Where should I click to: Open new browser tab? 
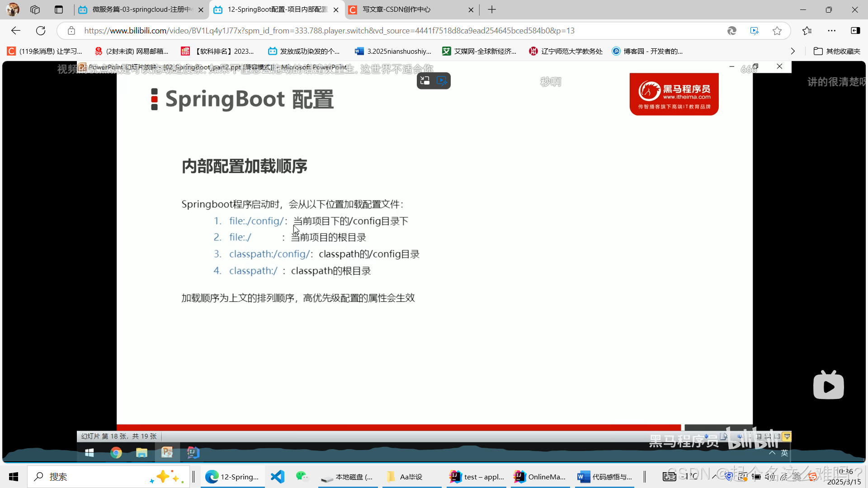click(x=492, y=9)
